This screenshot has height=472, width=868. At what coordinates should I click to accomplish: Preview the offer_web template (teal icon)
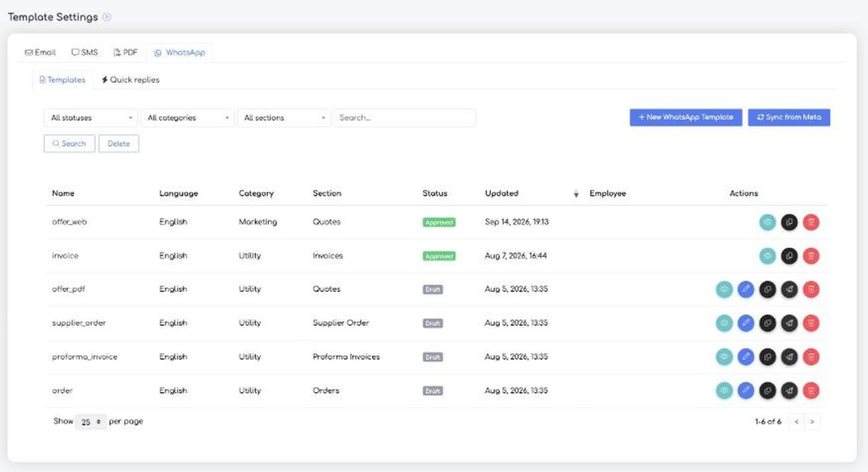(x=767, y=222)
